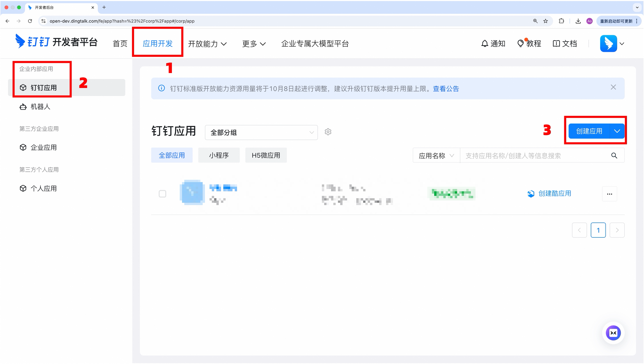This screenshot has height=364, width=644.
Task: Open the 全部分组 group dropdown
Action: (261, 133)
